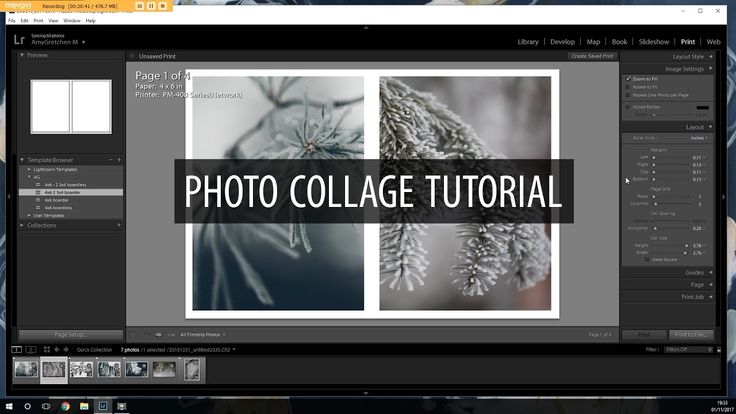Open the Filters Off dropdown
736x414 pixels.
click(688, 350)
